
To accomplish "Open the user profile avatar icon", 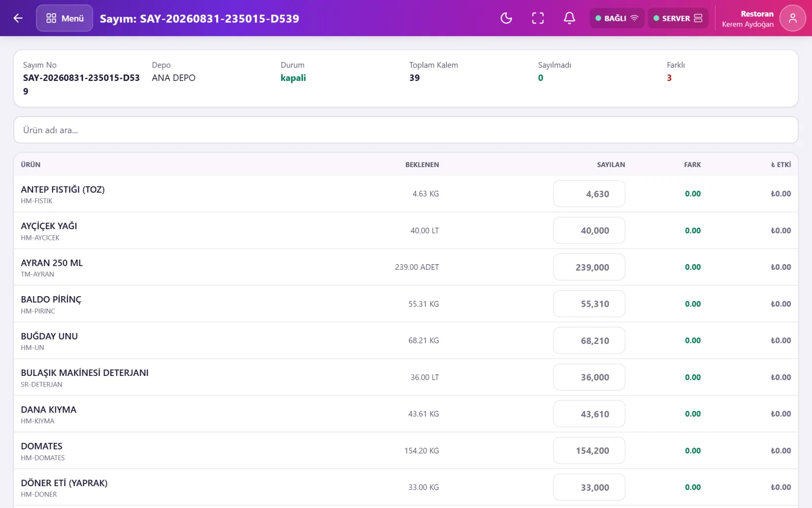I will tap(793, 18).
